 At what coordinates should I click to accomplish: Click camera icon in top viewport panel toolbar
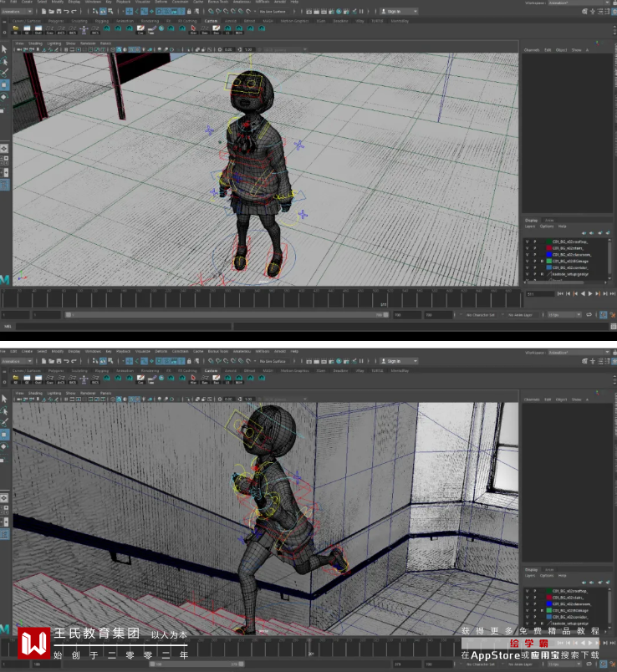tap(19, 49)
